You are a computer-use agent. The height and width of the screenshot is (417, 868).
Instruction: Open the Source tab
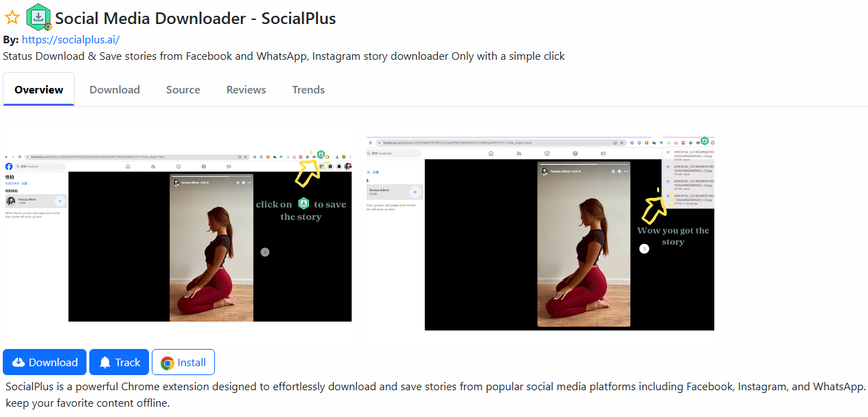183,90
